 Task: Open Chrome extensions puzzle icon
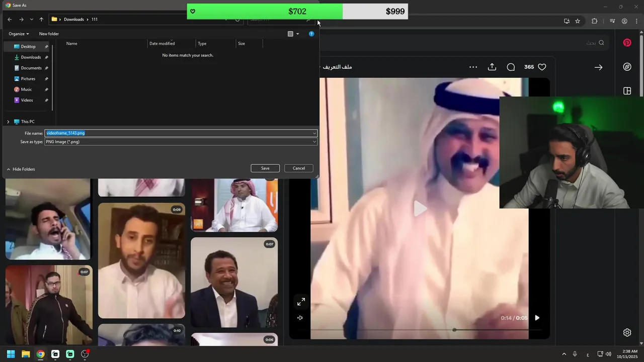pyautogui.click(x=594, y=21)
